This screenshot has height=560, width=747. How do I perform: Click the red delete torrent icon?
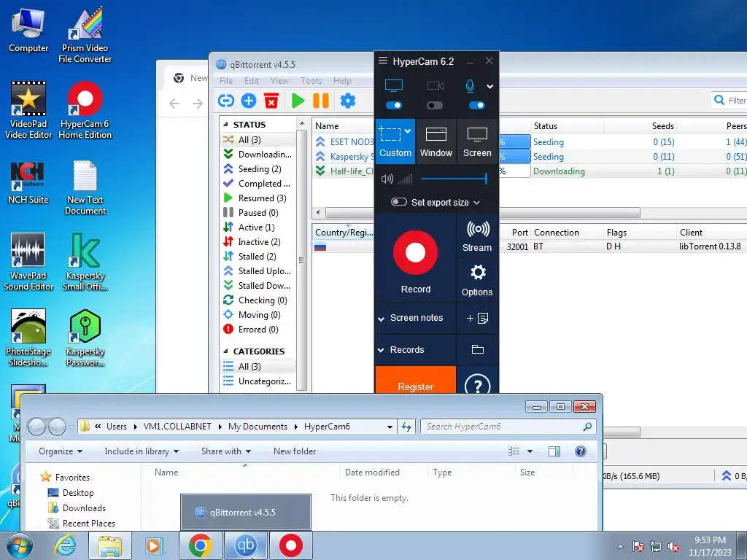point(271,101)
